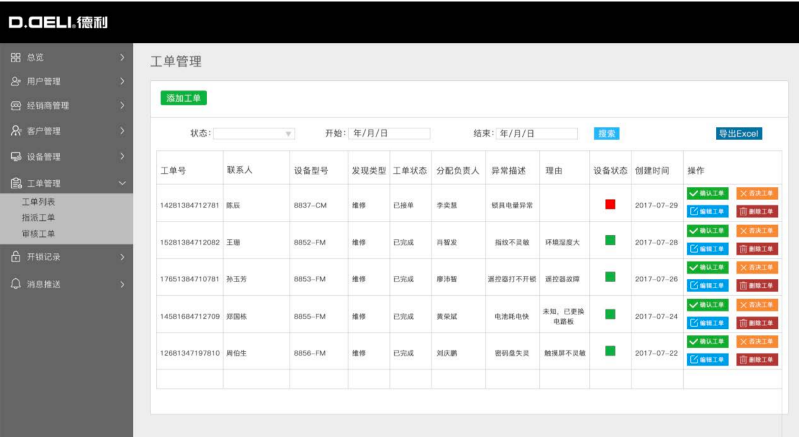Expand the 消息推送 menu chevron
This screenshot has height=439, width=799.
pyautogui.click(x=122, y=284)
